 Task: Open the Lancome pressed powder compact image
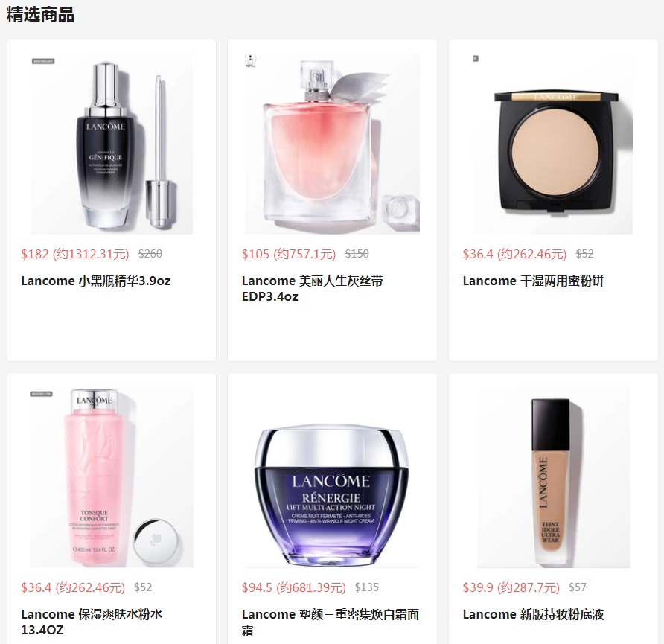tap(553, 144)
